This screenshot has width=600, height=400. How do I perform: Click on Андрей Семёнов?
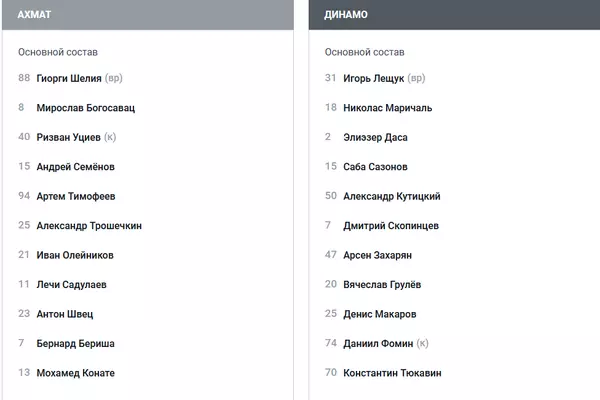pos(75,167)
